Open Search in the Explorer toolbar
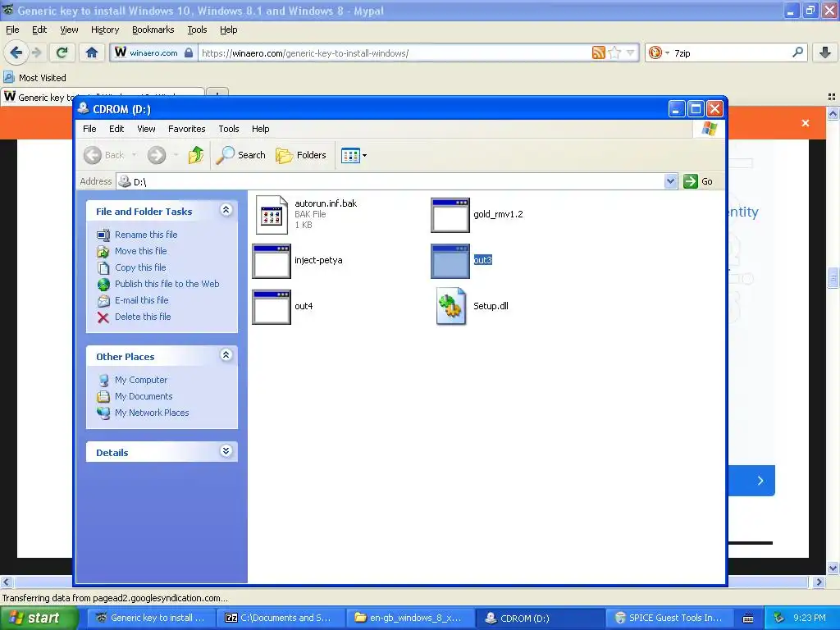The width and height of the screenshot is (840, 630). point(240,155)
